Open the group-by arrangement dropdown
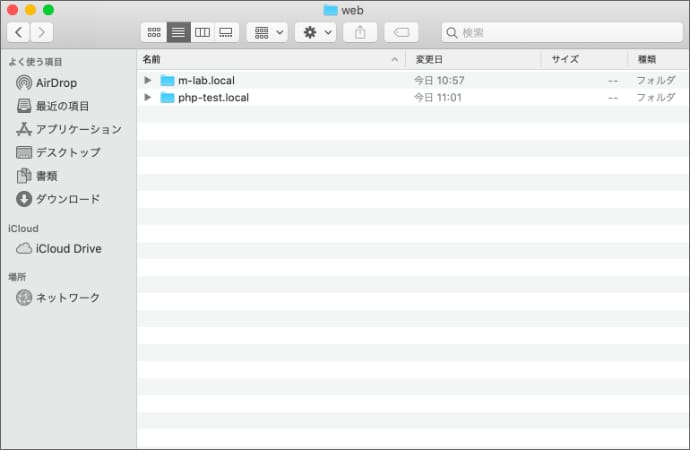This screenshot has height=450, width=690. click(x=267, y=33)
